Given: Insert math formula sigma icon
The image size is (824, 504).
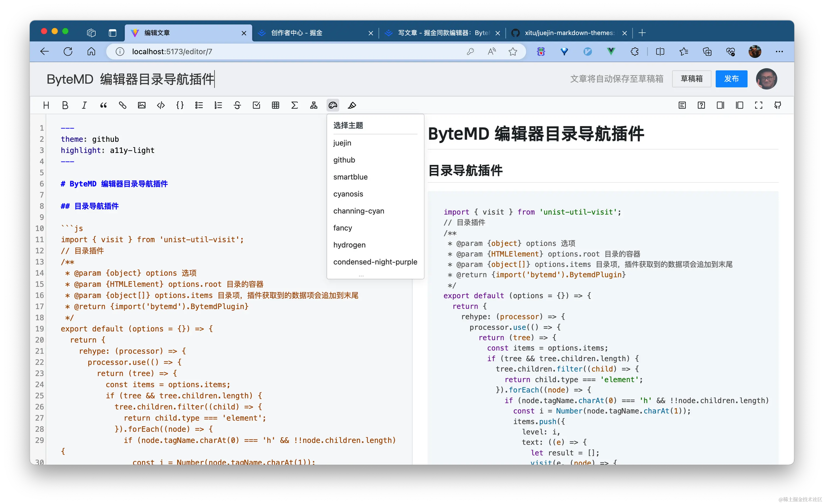Looking at the screenshot, I should tap(294, 105).
